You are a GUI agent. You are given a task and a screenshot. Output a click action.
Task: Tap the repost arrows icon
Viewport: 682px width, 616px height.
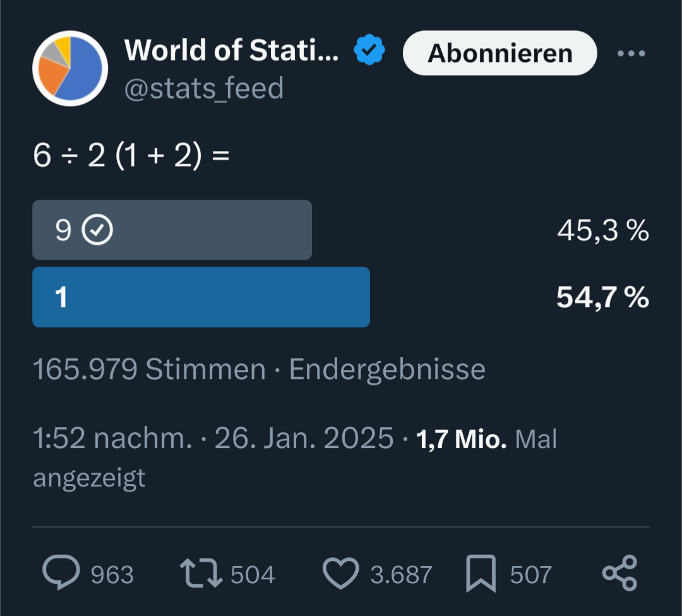(x=201, y=572)
